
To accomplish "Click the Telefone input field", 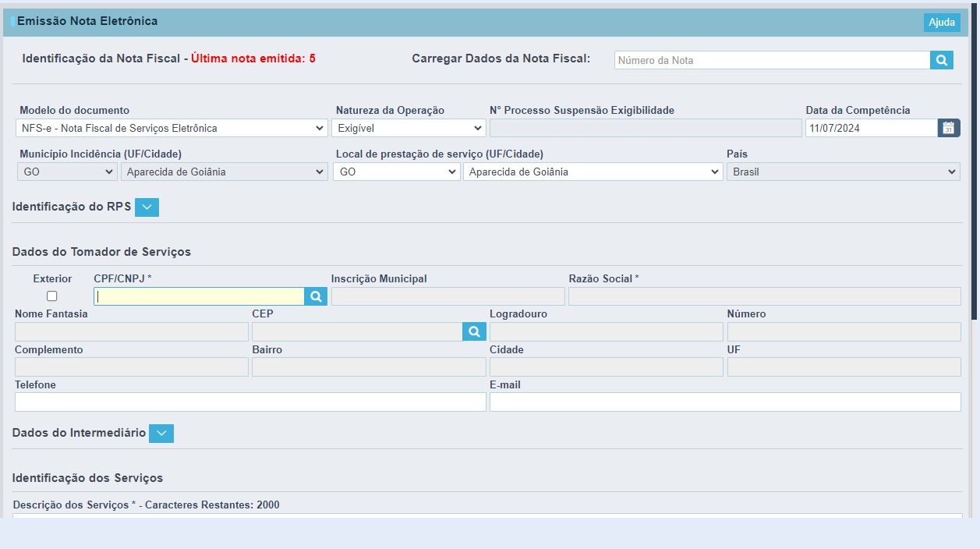I will pyautogui.click(x=250, y=402).
